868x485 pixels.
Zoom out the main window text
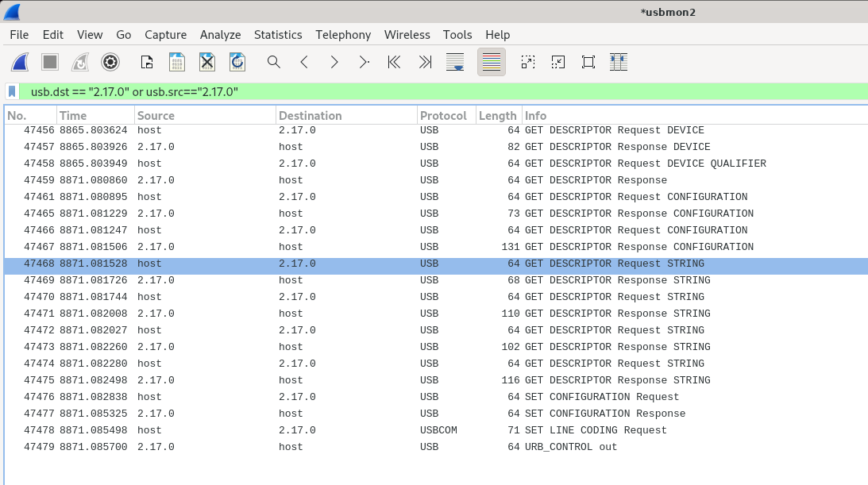(x=558, y=62)
